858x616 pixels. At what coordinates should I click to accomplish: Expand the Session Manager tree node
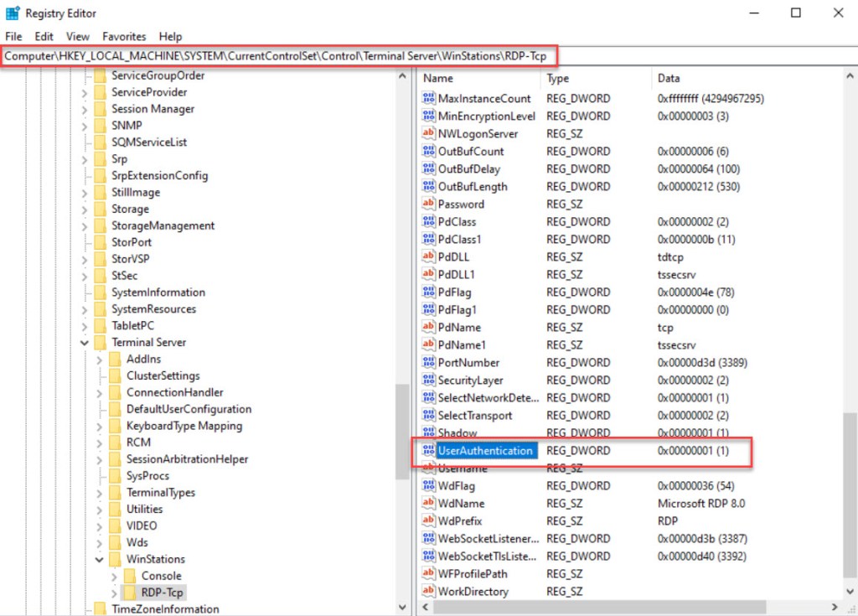pos(85,109)
